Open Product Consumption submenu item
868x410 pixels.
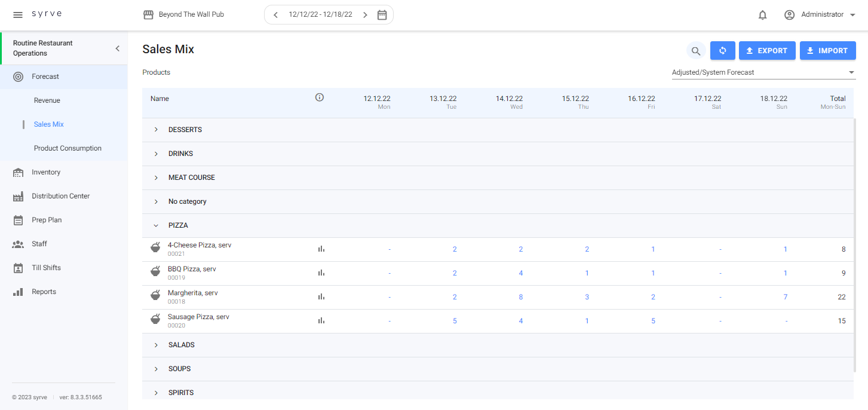pos(68,148)
